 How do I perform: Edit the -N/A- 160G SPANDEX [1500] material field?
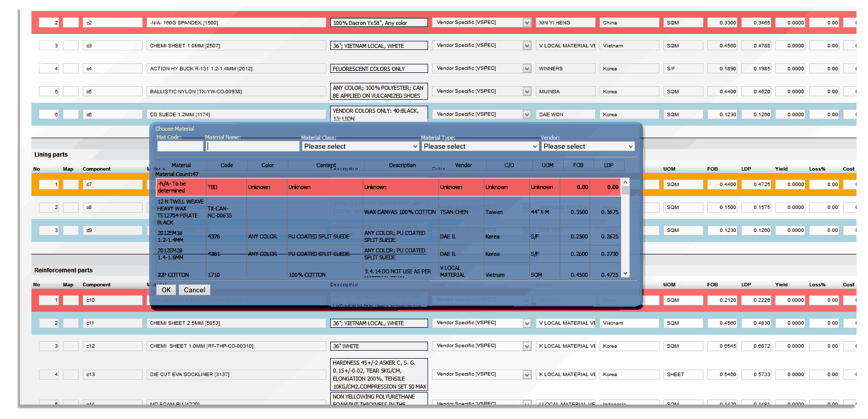click(236, 22)
